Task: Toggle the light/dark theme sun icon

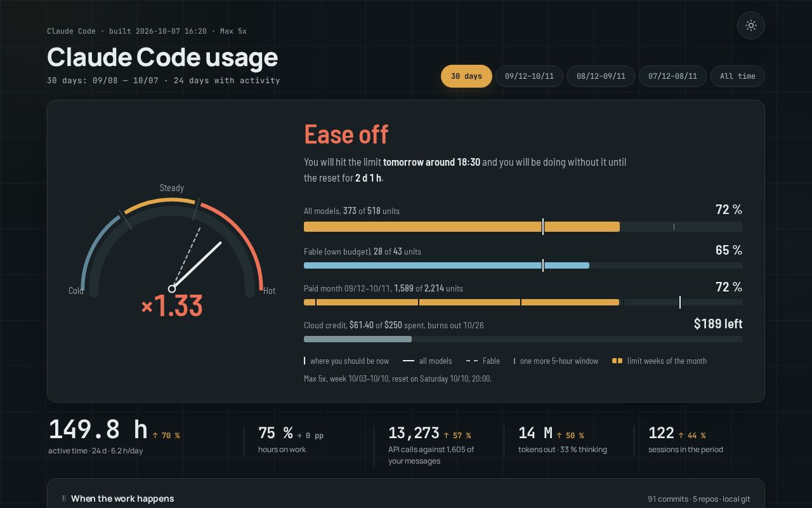Action: pos(751,25)
